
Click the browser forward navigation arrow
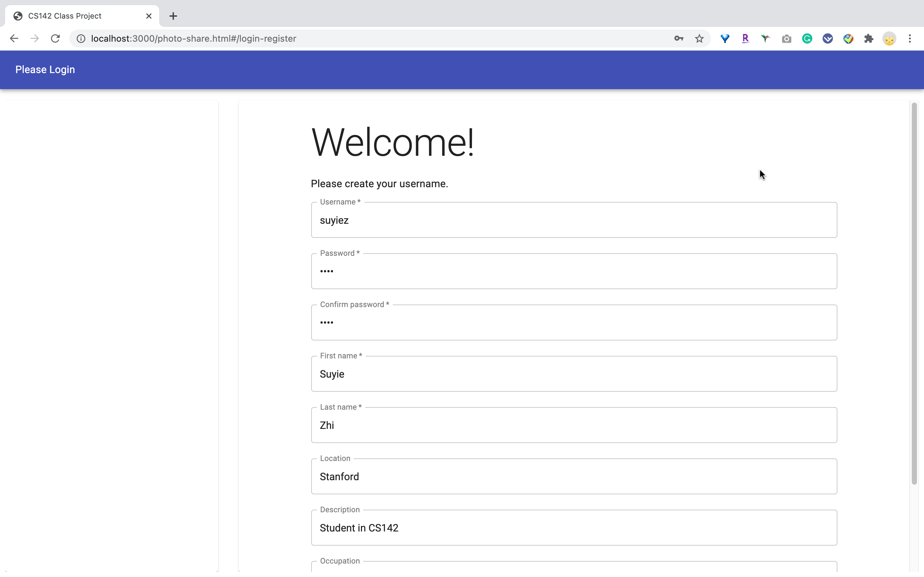35,38
